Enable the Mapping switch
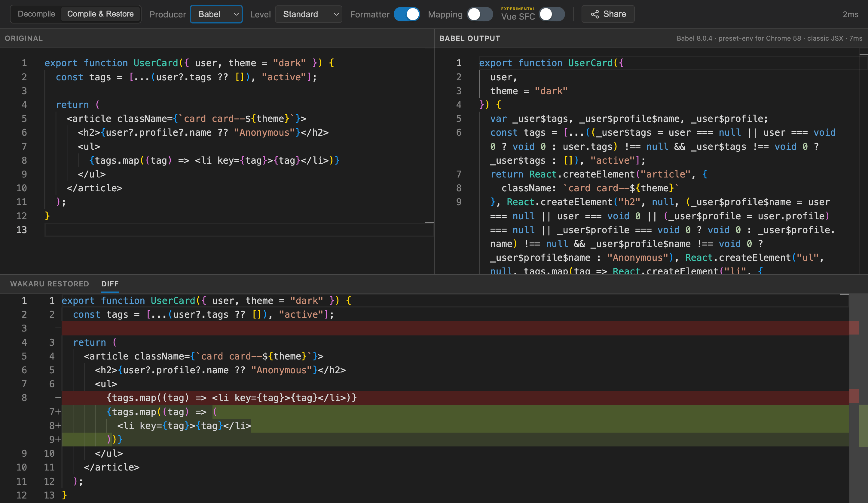 [480, 14]
